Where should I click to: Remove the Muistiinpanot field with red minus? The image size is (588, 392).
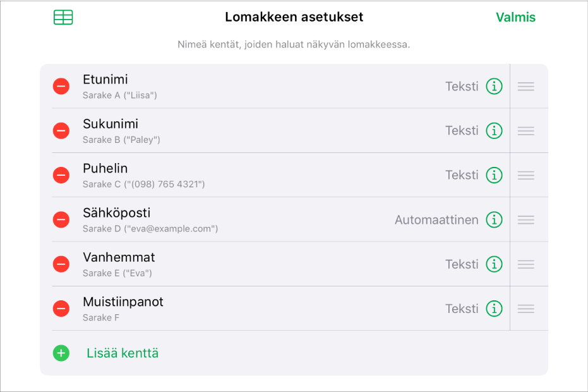click(61, 309)
